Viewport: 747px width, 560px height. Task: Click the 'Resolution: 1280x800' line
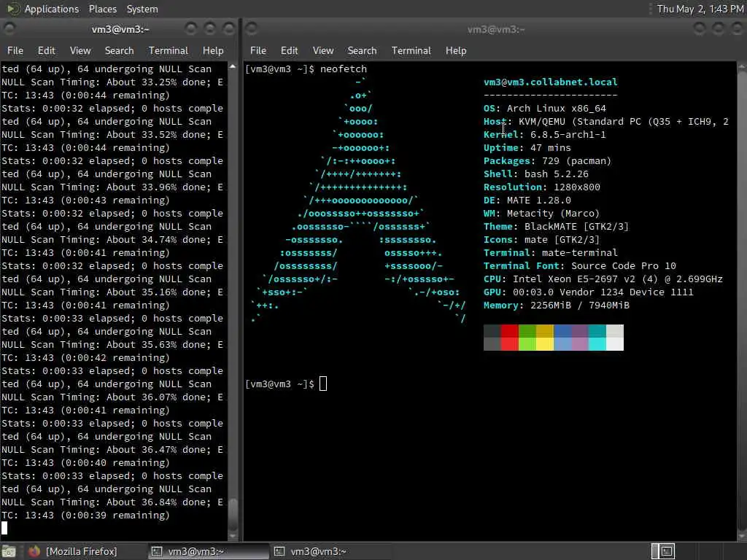[x=542, y=187]
